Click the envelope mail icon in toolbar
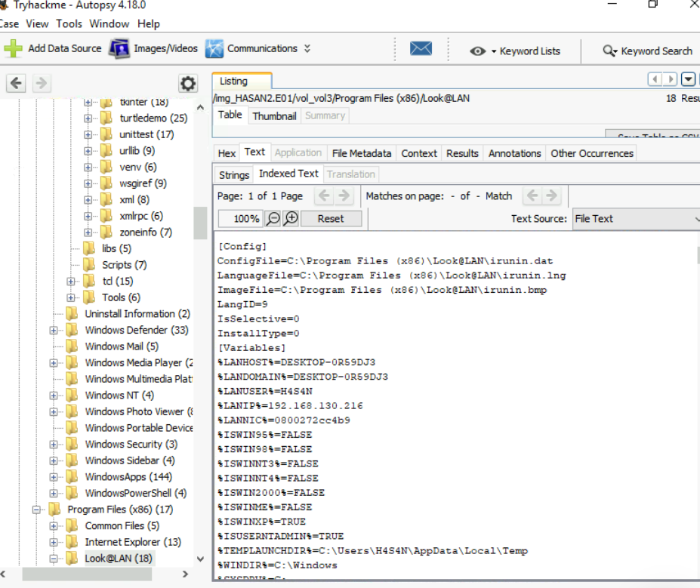 point(421,48)
